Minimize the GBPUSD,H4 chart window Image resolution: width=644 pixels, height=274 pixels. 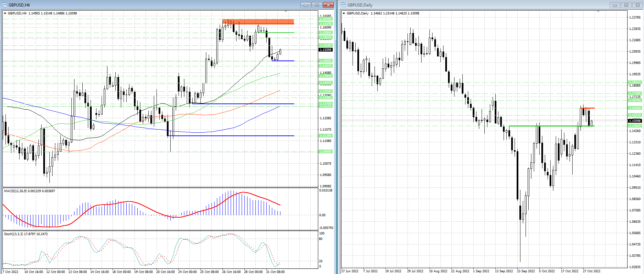305,5
